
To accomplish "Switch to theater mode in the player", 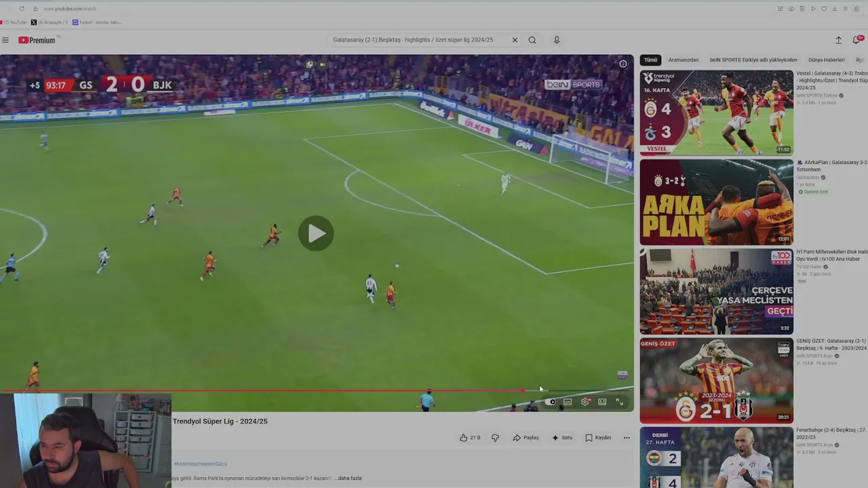I will tap(602, 402).
